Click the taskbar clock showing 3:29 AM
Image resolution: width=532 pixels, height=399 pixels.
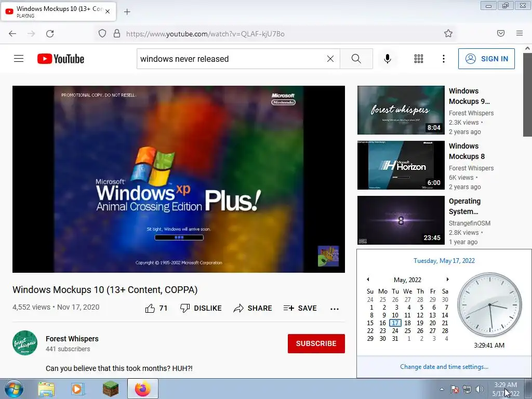tap(506, 389)
